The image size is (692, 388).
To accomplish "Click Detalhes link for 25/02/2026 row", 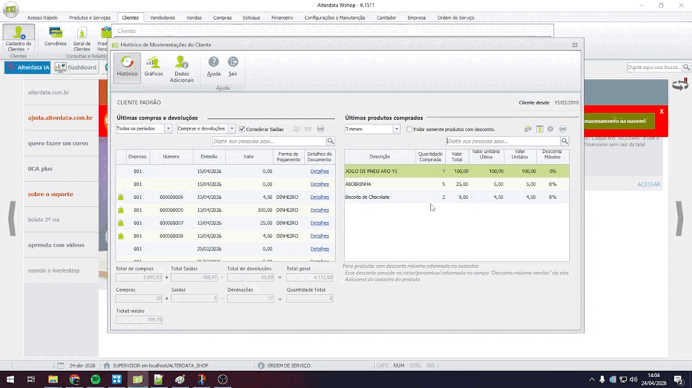I will click(320, 249).
